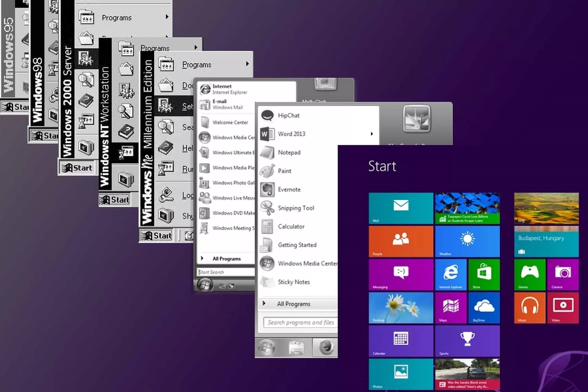588x392 pixels.
Task: Open the Weather tile
Action: (467, 241)
